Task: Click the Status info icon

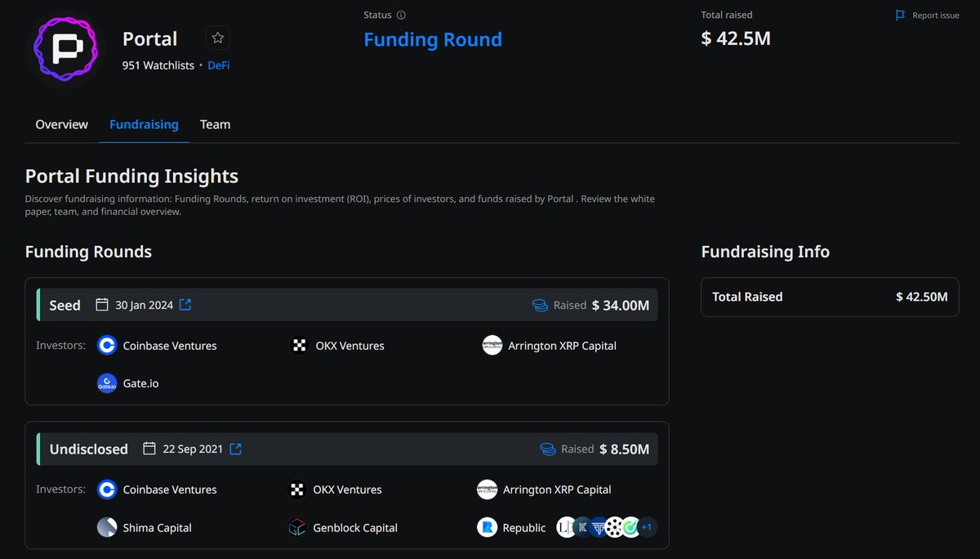Action: click(401, 15)
